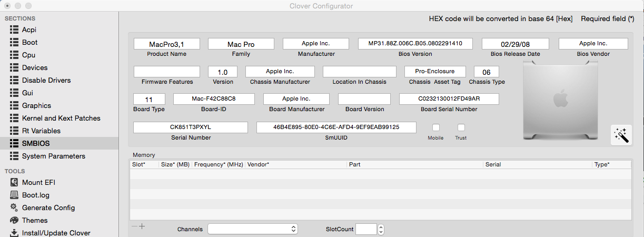Click the Boot.log tool label

click(36, 195)
